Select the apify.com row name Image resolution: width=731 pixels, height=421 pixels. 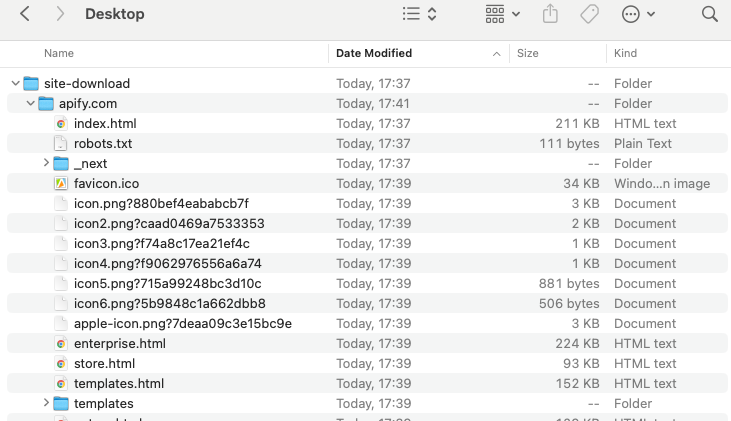(x=88, y=104)
